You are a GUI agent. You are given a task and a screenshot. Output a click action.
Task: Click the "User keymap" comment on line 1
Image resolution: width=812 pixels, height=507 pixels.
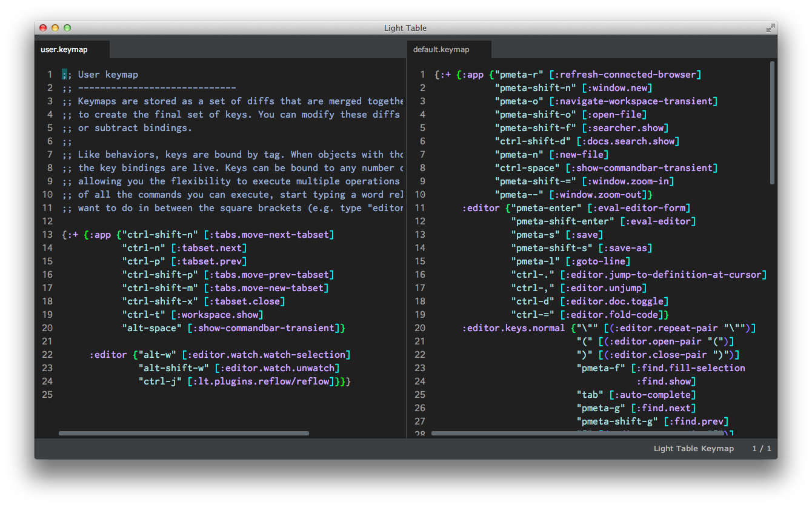click(107, 75)
